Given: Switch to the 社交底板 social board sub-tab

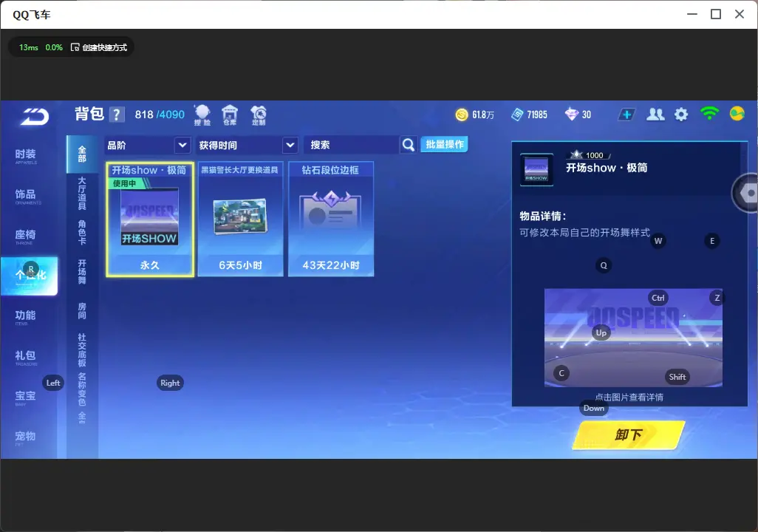Looking at the screenshot, I should click(x=82, y=350).
